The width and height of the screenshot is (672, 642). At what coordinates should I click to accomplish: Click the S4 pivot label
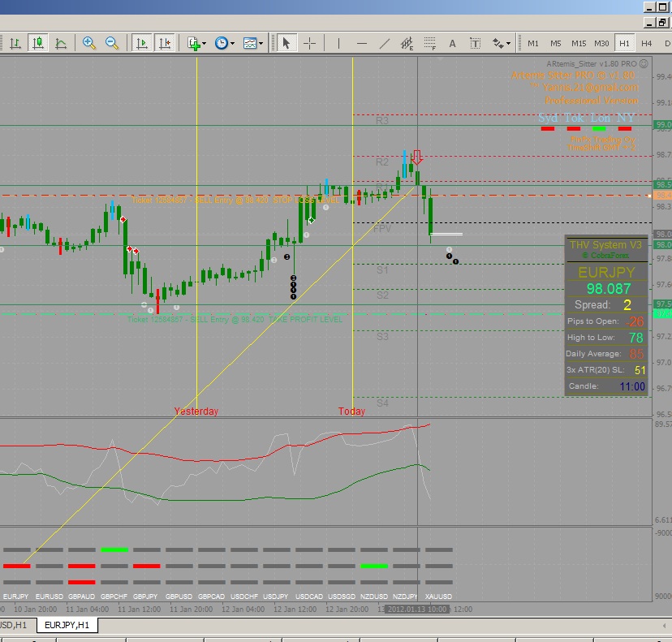click(x=382, y=403)
